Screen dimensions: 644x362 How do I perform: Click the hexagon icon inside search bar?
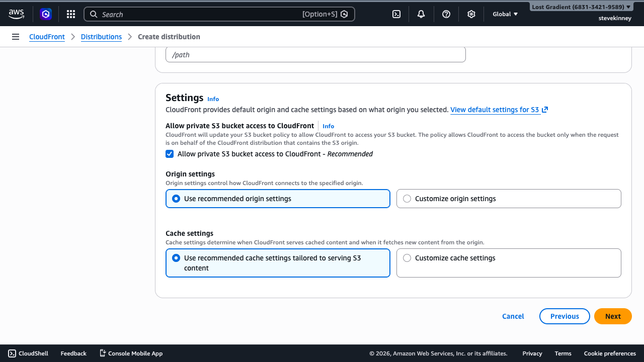tap(344, 14)
